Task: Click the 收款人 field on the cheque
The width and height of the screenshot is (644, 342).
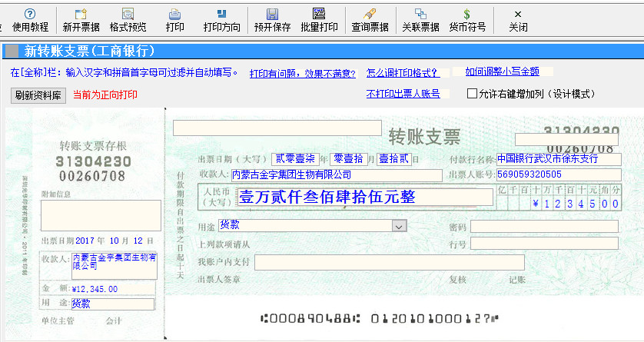Action: pyautogui.click(x=337, y=175)
